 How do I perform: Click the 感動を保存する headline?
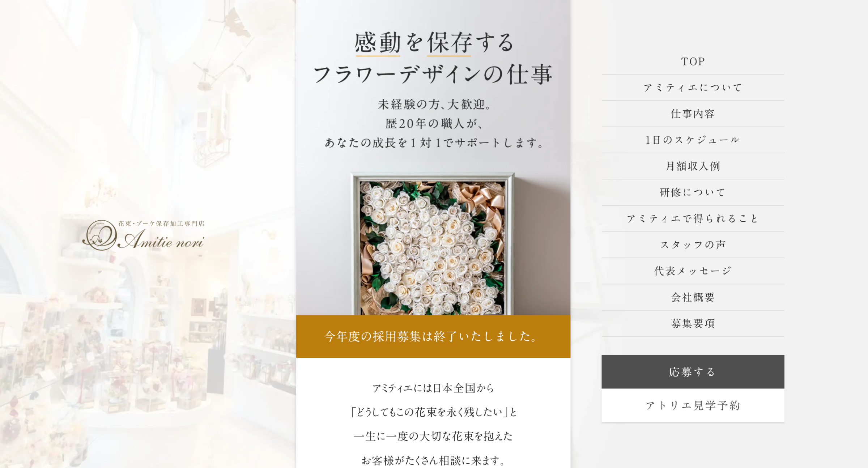pos(434,43)
